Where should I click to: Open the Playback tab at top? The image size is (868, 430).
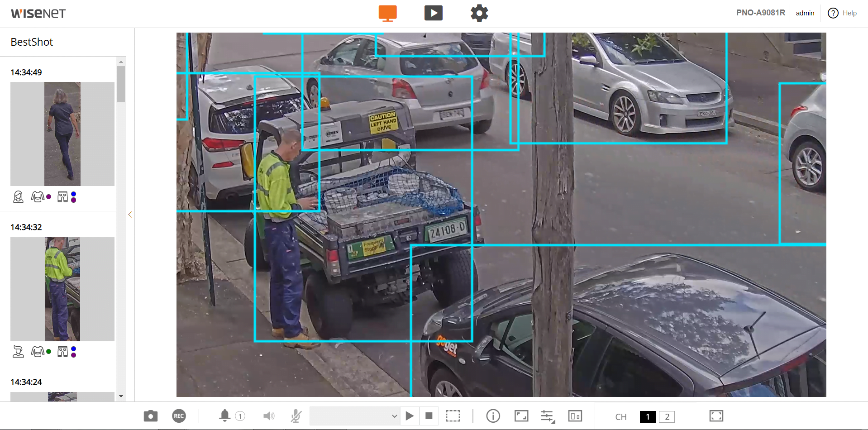(433, 13)
